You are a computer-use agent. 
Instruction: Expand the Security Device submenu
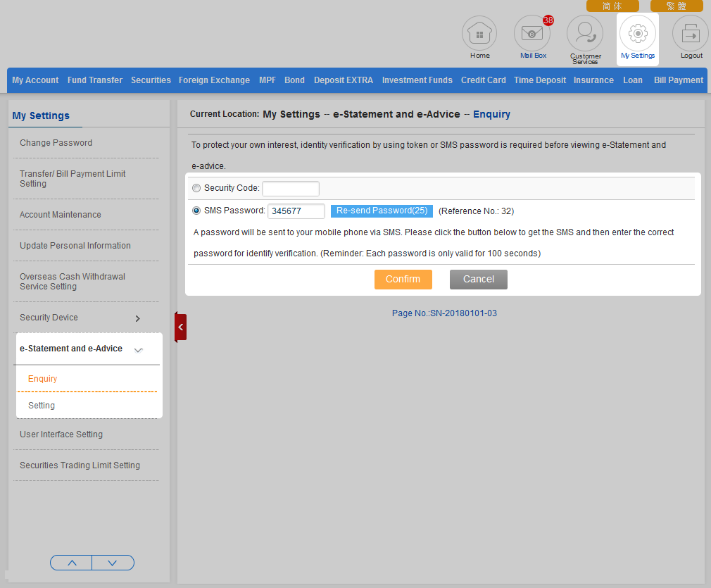click(x=137, y=318)
